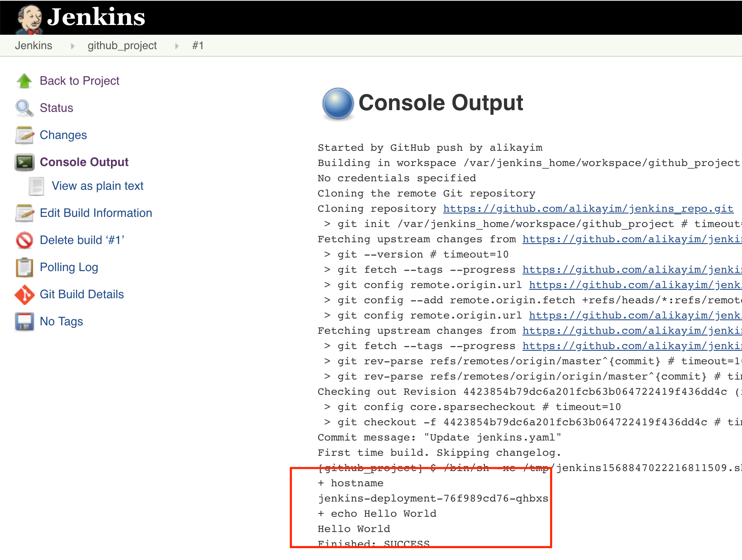The image size is (742, 560).
Task: Open the Jenkins breadcrumb root link
Action: (x=33, y=45)
